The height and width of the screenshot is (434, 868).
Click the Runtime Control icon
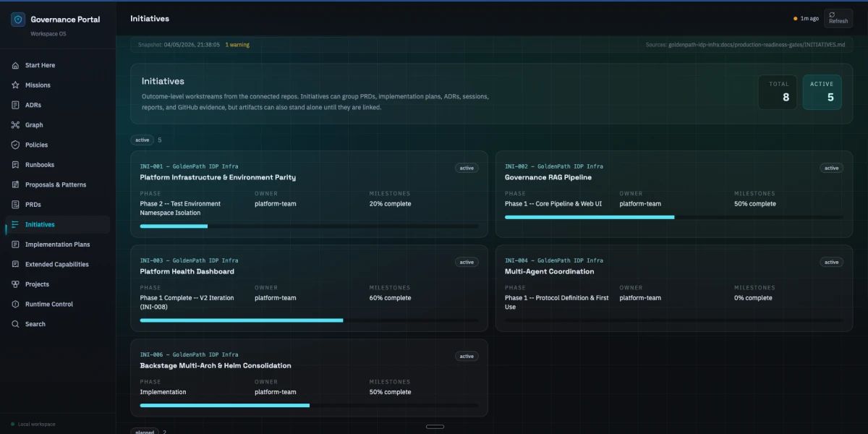tap(15, 304)
